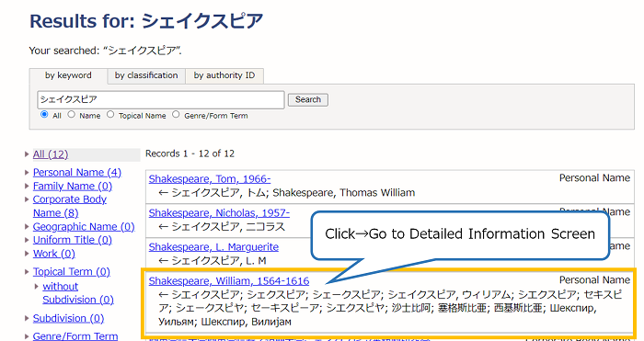Expand the arrow beside Genre/Form Term

27,336
